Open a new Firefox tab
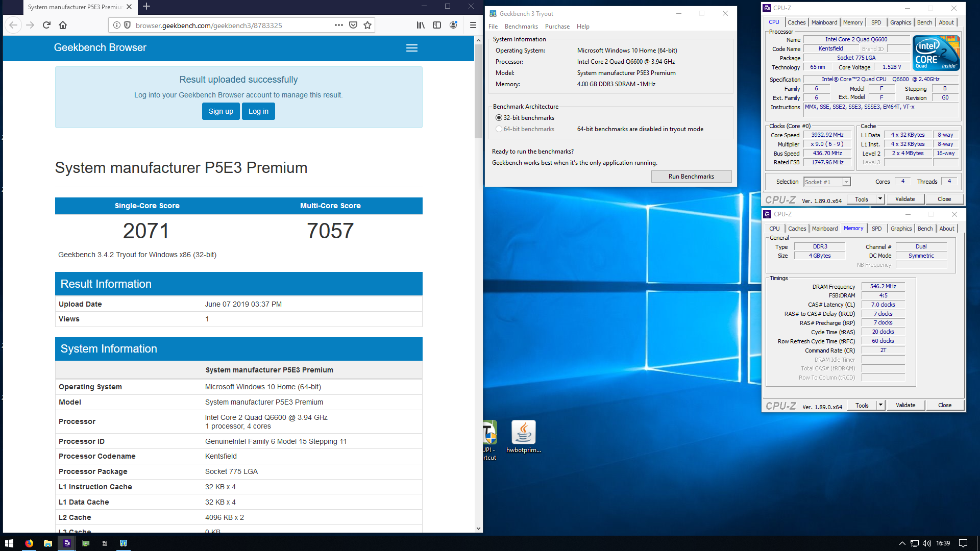The image size is (980, 551). point(146,7)
